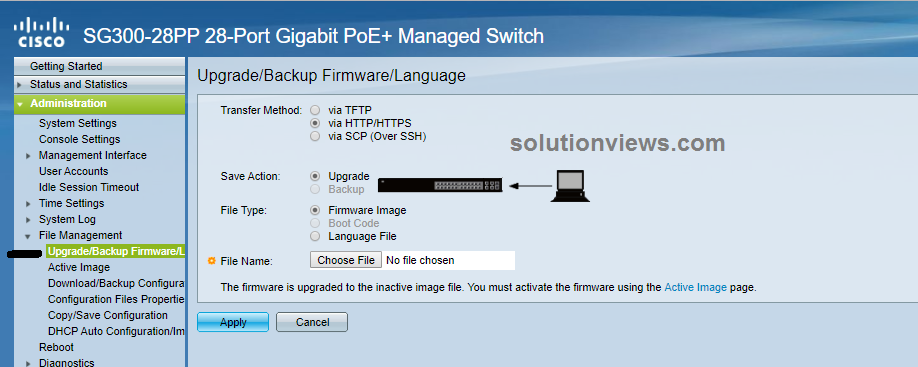Expand the Status and Statistics section
918x367 pixels.
(19, 85)
